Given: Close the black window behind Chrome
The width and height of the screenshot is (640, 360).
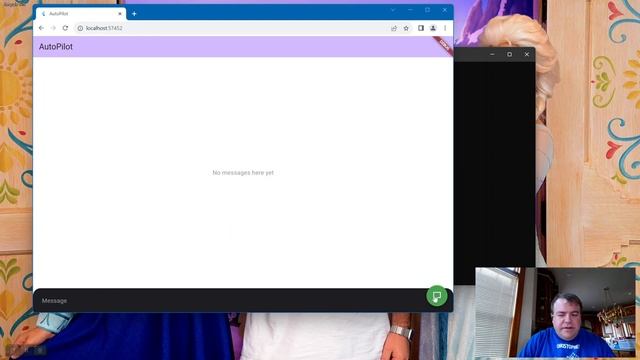Looking at the screenshot, I should tap(527, 54).
